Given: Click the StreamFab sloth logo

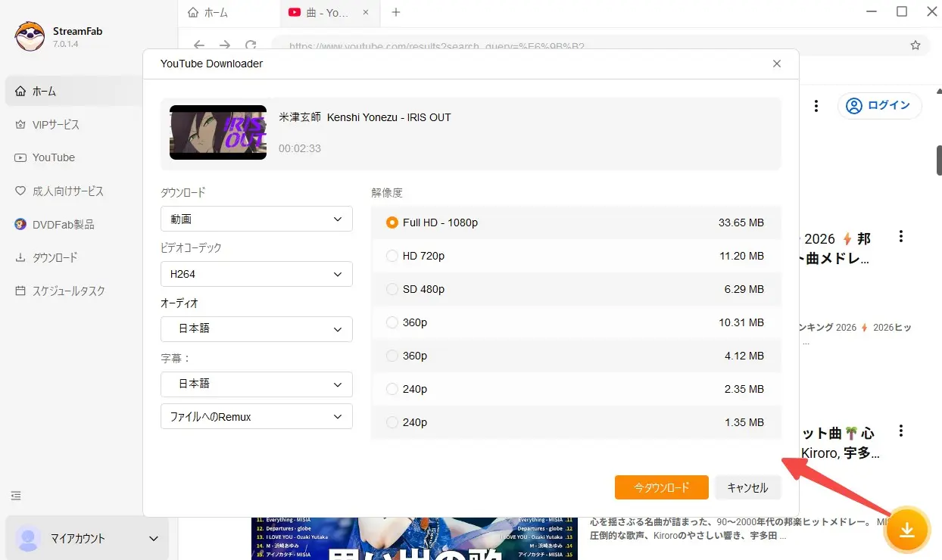Looking at the screenshot, I should (x=30, y=36).
